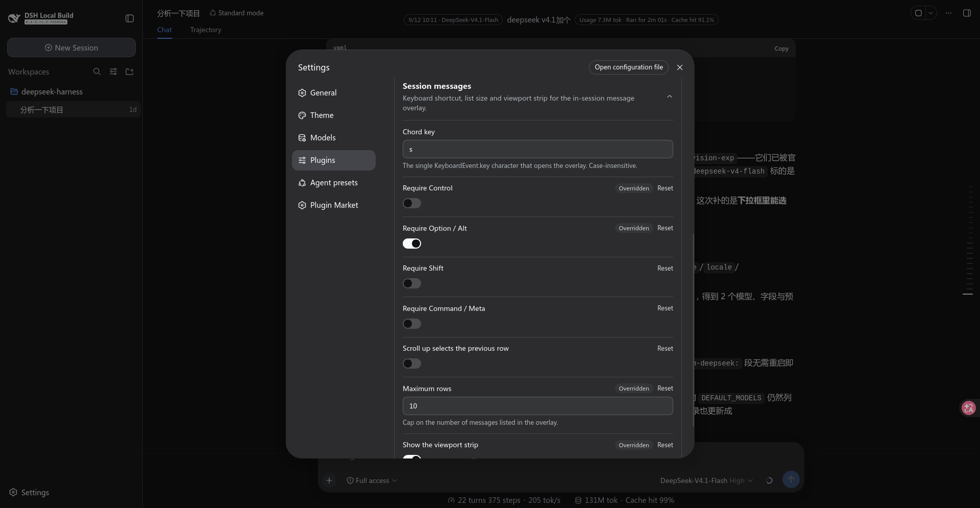The height and width of the screenshot is (508, 980).
Task: Switch to the Chat tab
Action: (x=164, y=30)
